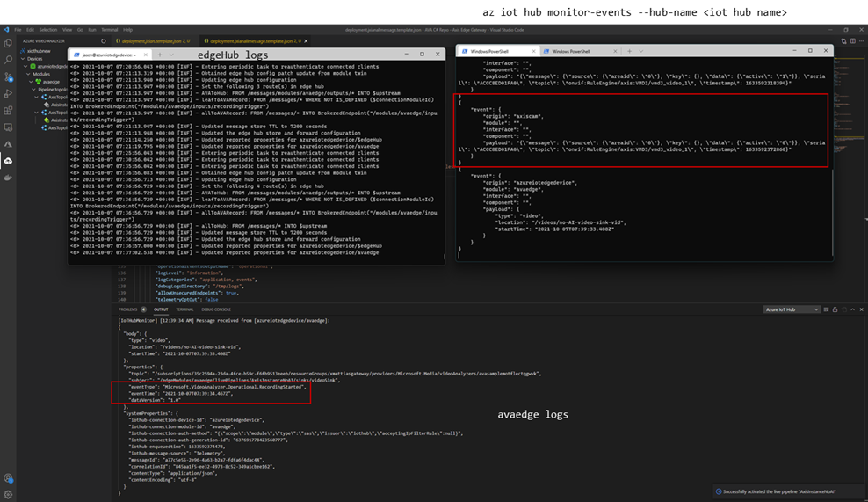Open the Search view in the activity bar
This screenshot has height=502, width=868.
[8, 60]
